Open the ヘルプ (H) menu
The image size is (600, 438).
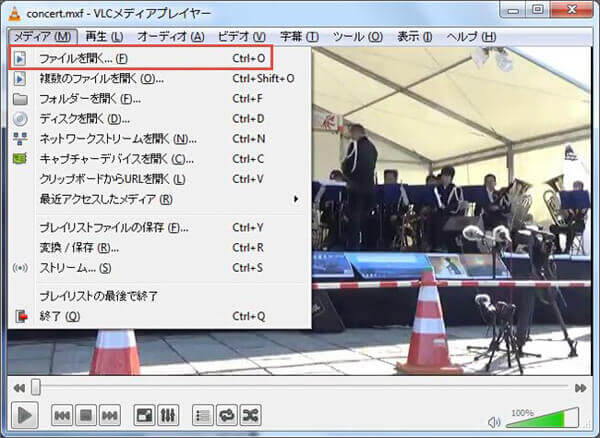tap(471, 37)
